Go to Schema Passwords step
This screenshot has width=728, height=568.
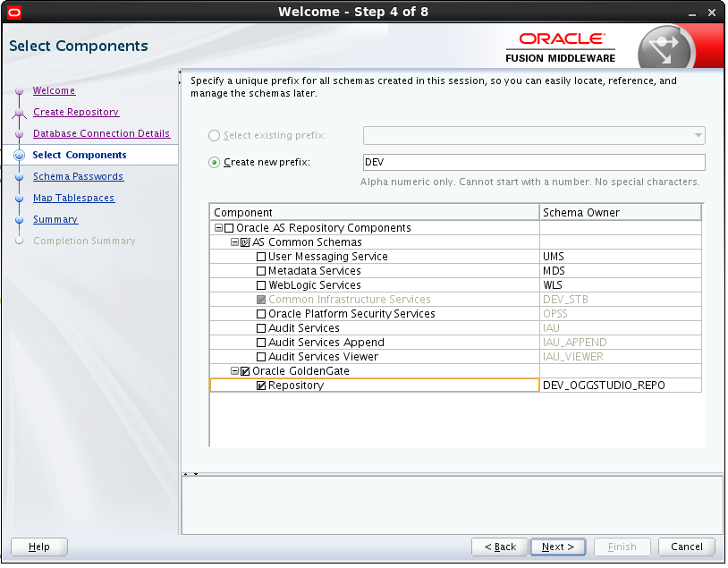(x=78, y=176)
